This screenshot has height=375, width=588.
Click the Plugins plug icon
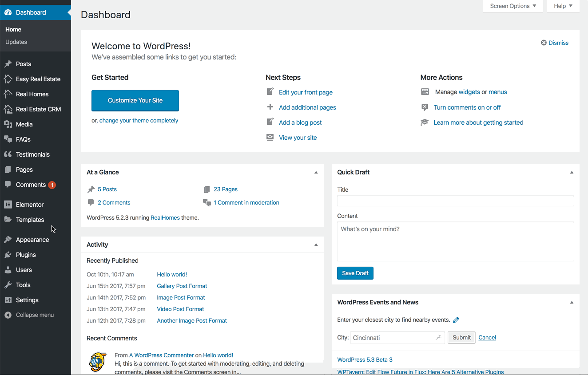coord(8,255)
